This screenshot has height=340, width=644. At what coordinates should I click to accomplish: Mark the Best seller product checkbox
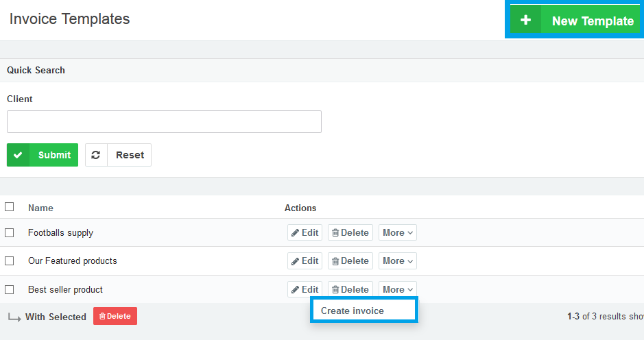tap(10, 289)
